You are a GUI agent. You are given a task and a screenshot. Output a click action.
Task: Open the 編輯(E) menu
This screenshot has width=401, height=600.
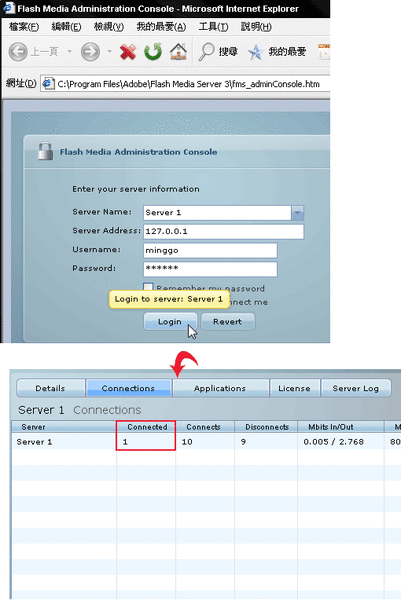(66, 27)
